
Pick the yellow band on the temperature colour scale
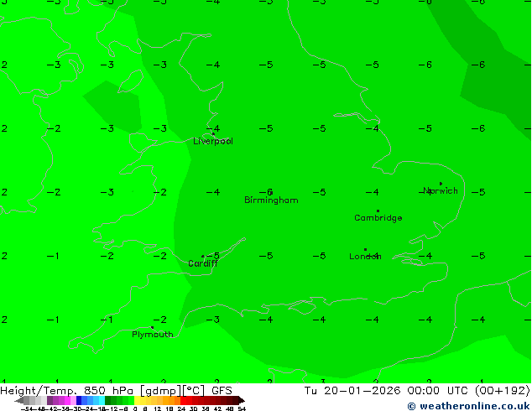click(x=137, y=400)
